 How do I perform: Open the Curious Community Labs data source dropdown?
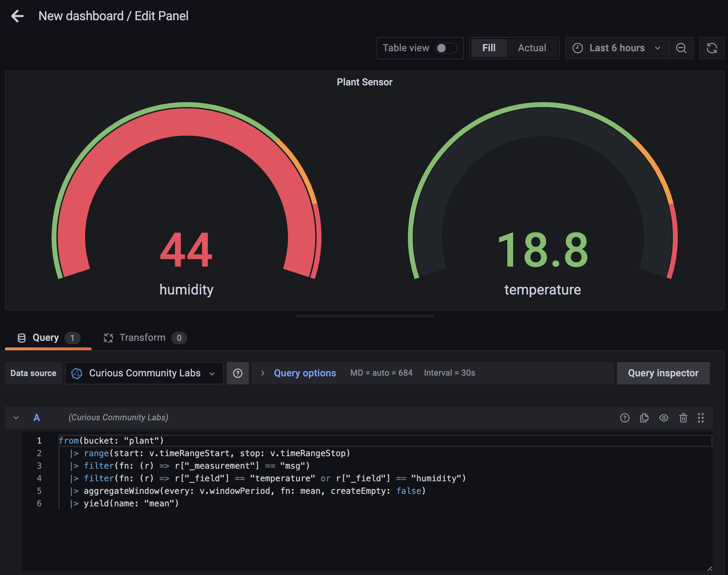(x=144, y=373)
